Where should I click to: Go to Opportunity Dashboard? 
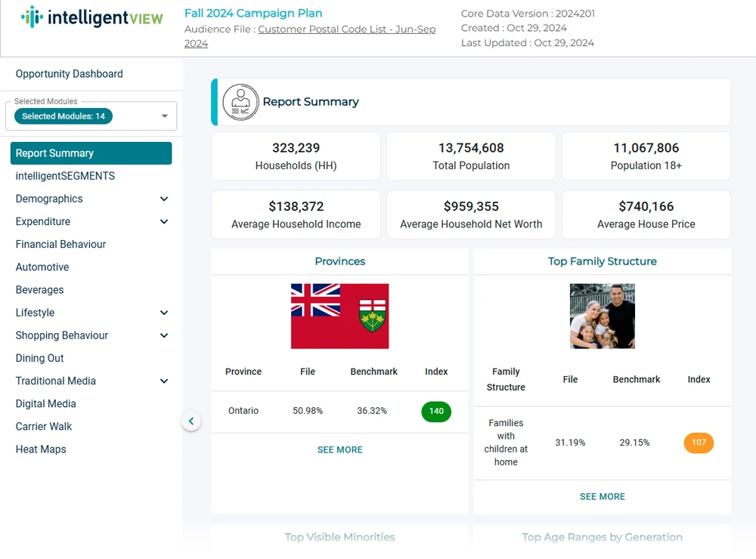point(69,74)
